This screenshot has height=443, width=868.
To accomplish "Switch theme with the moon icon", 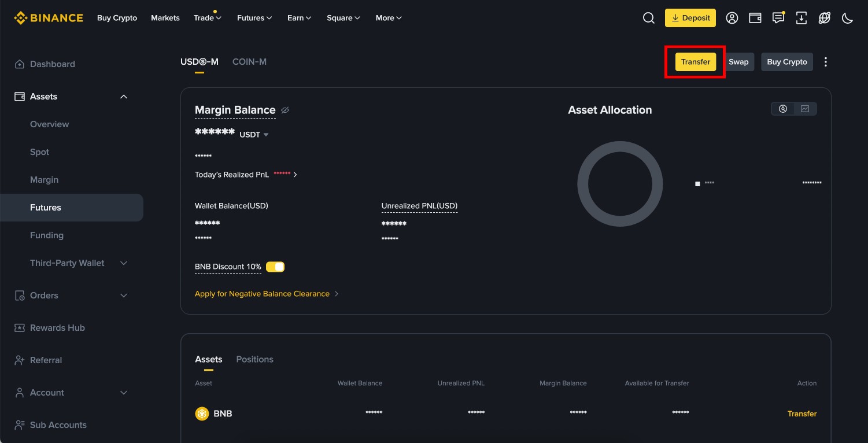I will [848, 18].
